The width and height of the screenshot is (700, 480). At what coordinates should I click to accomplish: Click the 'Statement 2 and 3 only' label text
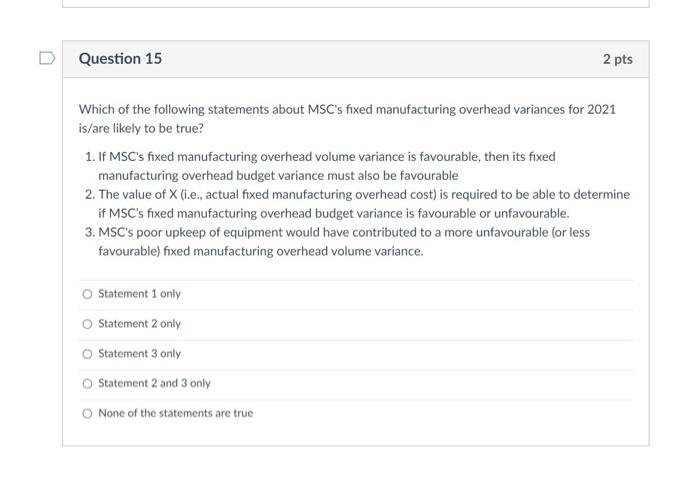[x=154, y=384]
